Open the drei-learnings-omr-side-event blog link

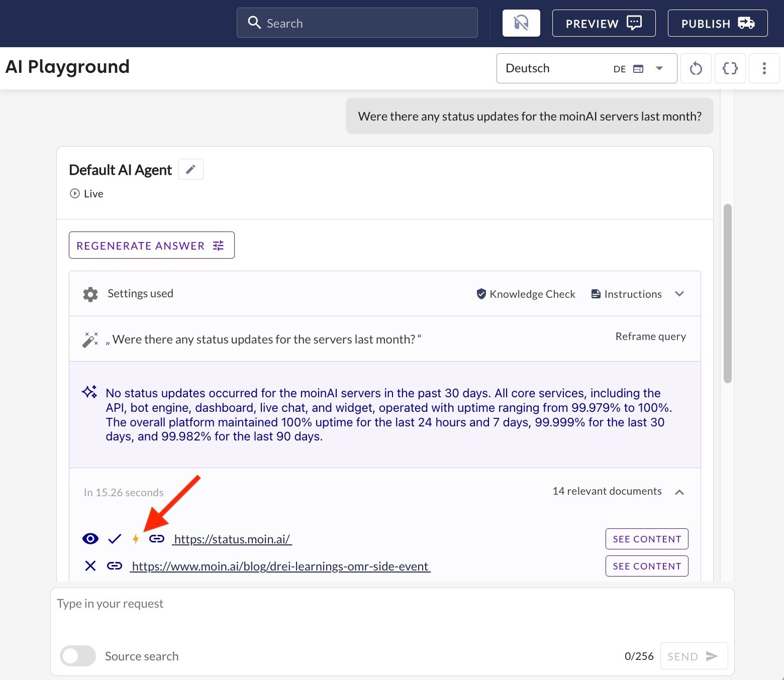(280, 566)
